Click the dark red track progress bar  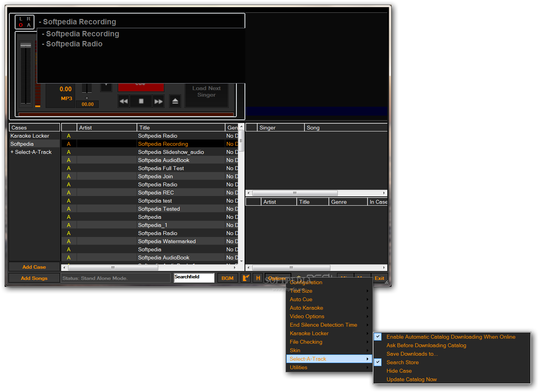(126, 114)
